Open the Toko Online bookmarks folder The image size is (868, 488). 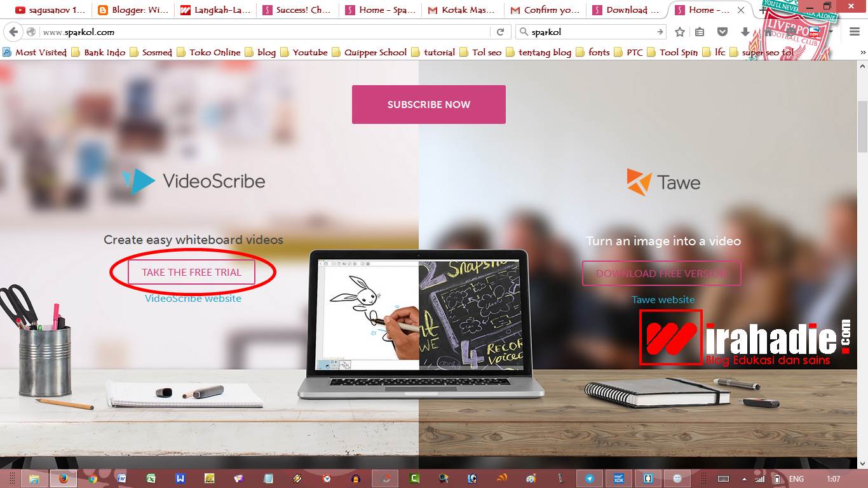tap(209, 52)
